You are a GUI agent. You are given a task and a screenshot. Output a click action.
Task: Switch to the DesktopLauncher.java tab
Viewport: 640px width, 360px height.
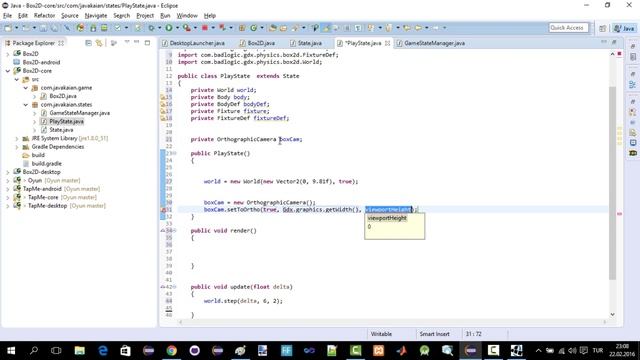click(x=193, y=43)
